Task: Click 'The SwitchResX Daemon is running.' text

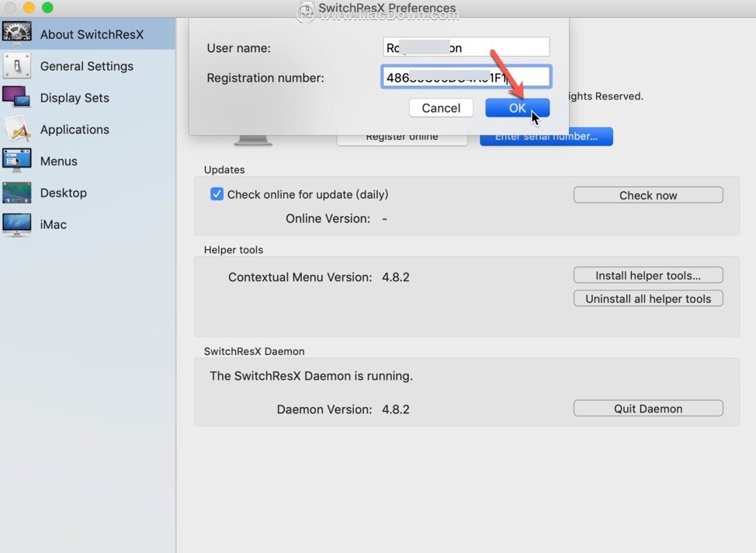Action: pyautogui.click(x=311, y=376)
